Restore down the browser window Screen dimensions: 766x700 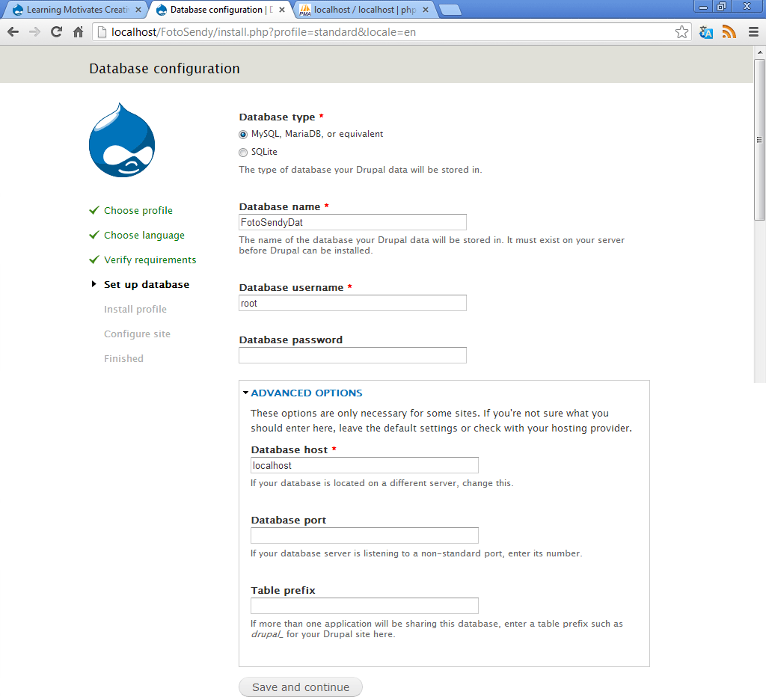click(722, 6)
